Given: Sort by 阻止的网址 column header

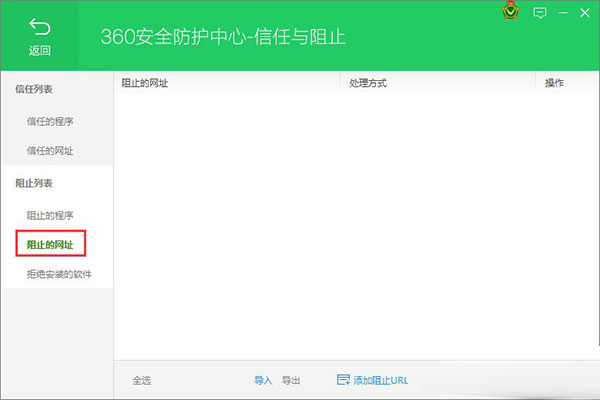Looking at the screenshot, I should point(144,83).
